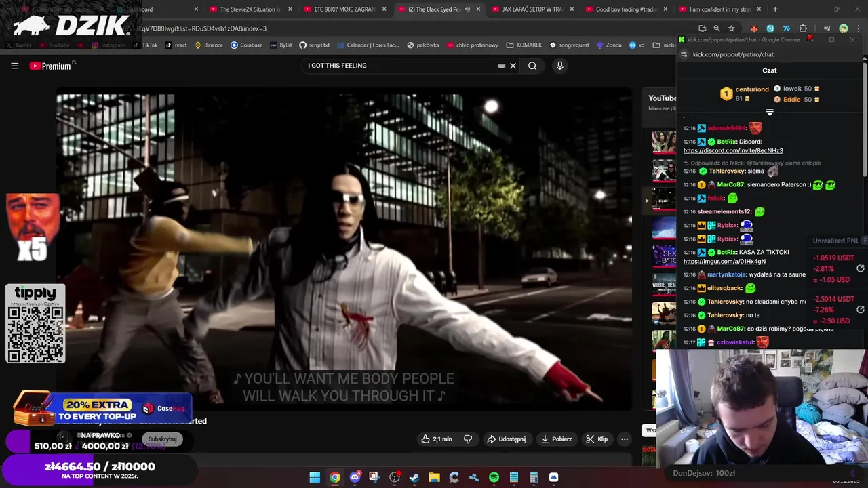Viewport: 868px width, 488px height.
Task: Go to YouTube Premium home logo
Action: tap(52, 66)
